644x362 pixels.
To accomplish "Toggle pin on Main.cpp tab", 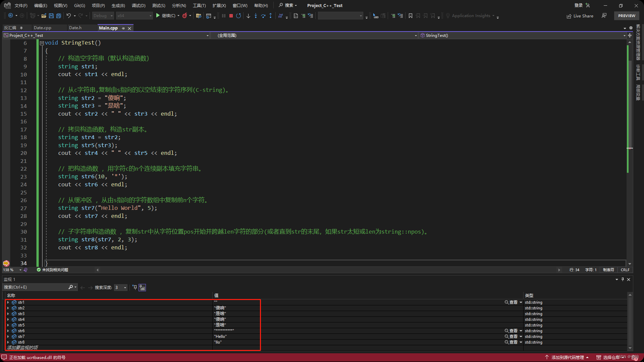I will [x=123, y=28].
